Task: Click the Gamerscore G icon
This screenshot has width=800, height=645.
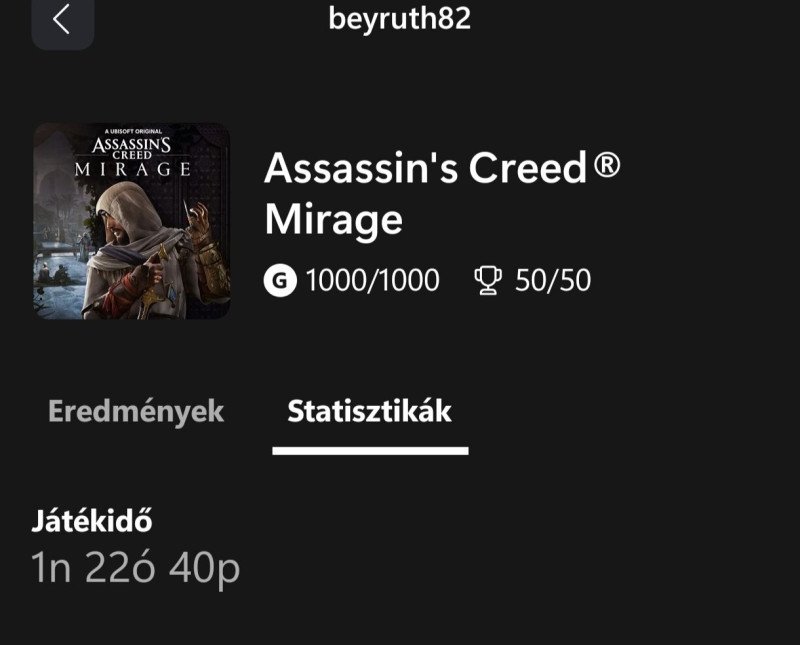Action: coord(280,281)
